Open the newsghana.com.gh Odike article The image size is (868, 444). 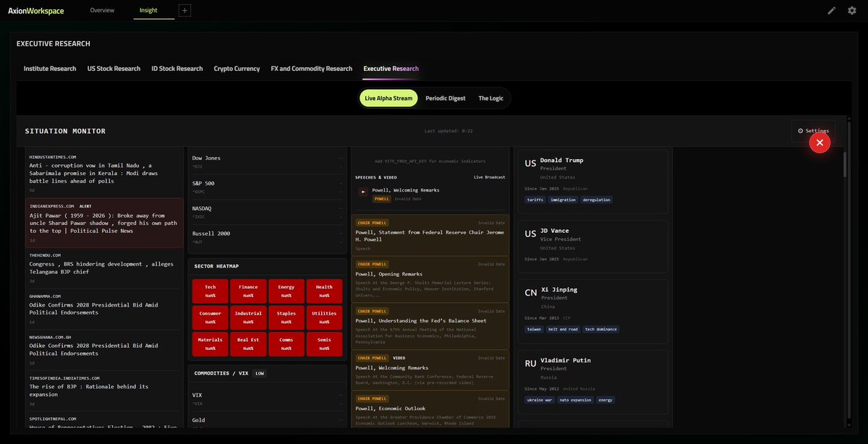tap(103, 350)
